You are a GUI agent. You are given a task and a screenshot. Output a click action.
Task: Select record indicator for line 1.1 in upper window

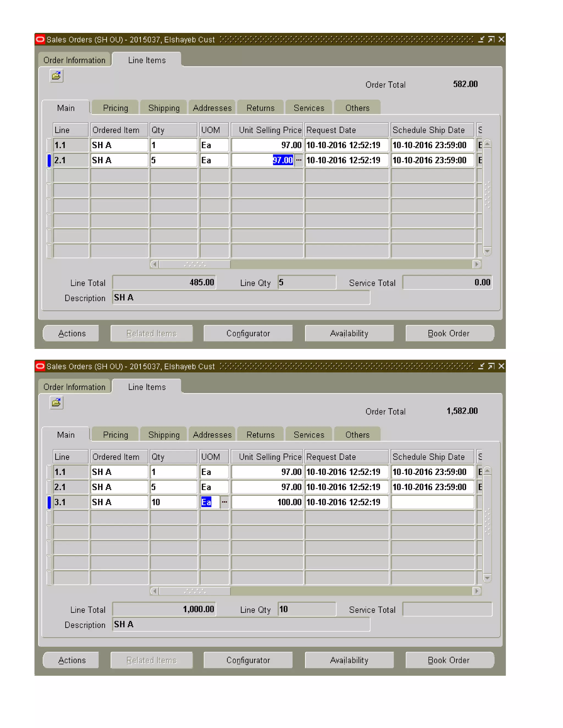tap(49, 145)
